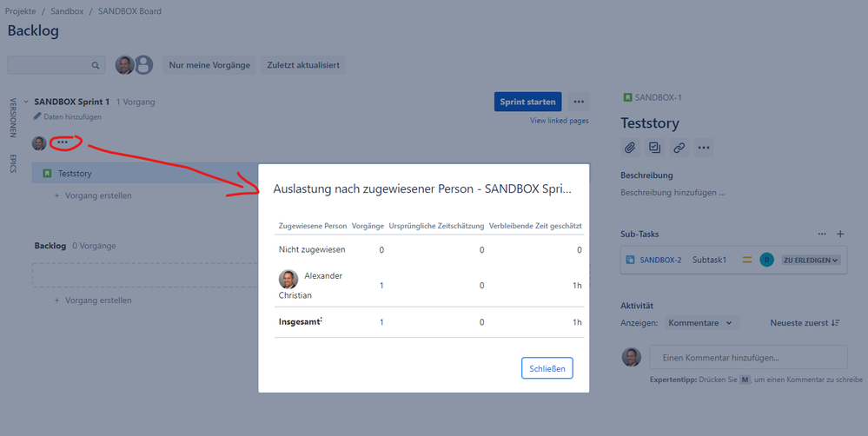Open the EPICS side panel
This screenshot has width=868, height=436.
click(x=13, y=164)
